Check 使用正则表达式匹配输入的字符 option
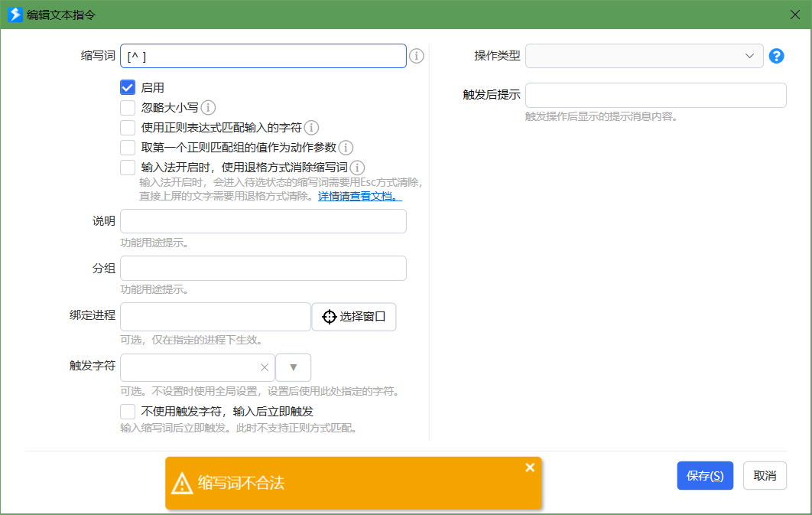The image size is (812, 515). click(128, 128)
